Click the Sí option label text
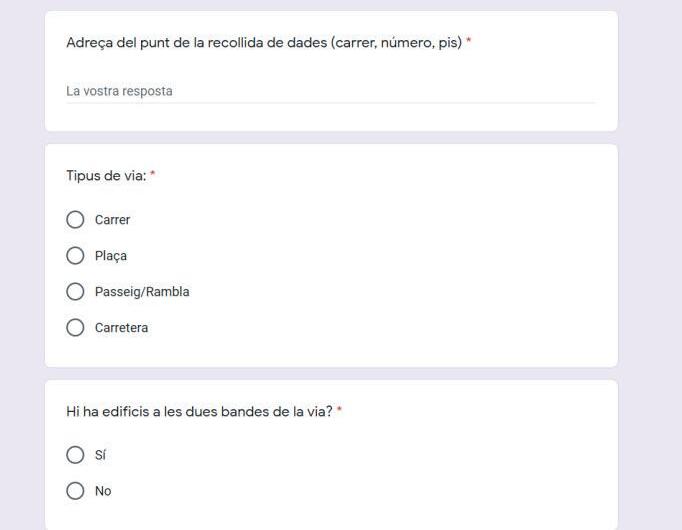The image size is (682, 530). pyautogui.click(x=100, y=455)
